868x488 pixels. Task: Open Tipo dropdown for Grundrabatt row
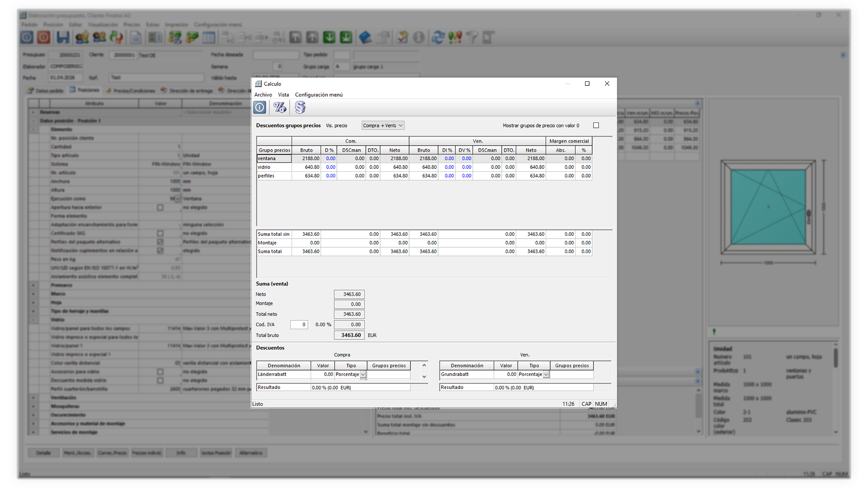tap(546, 375)
